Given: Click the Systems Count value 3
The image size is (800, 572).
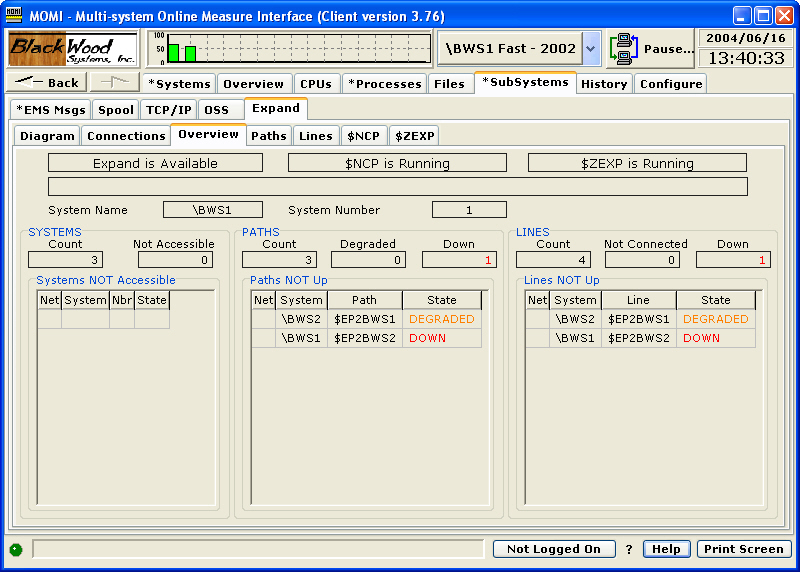Looking at the screenshot, I should coord(65,260).
